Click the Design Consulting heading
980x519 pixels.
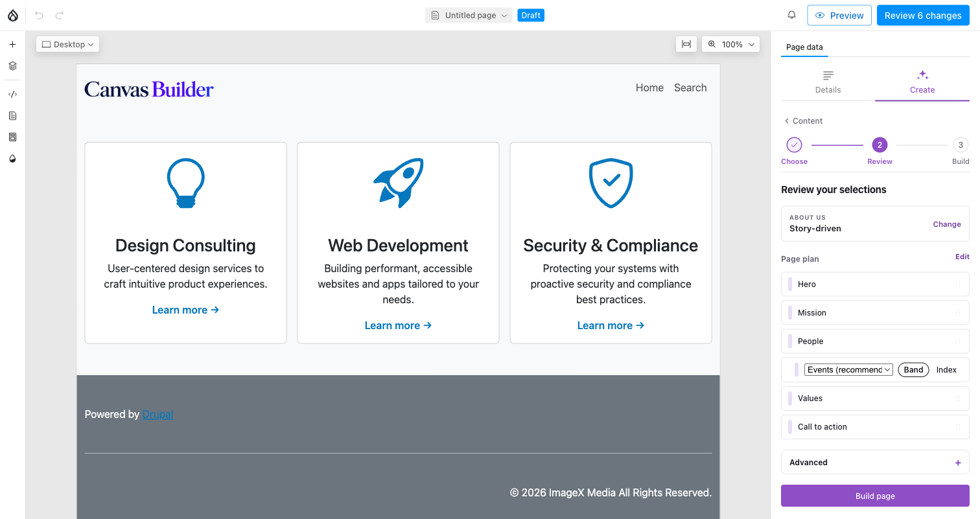(185, 246)
